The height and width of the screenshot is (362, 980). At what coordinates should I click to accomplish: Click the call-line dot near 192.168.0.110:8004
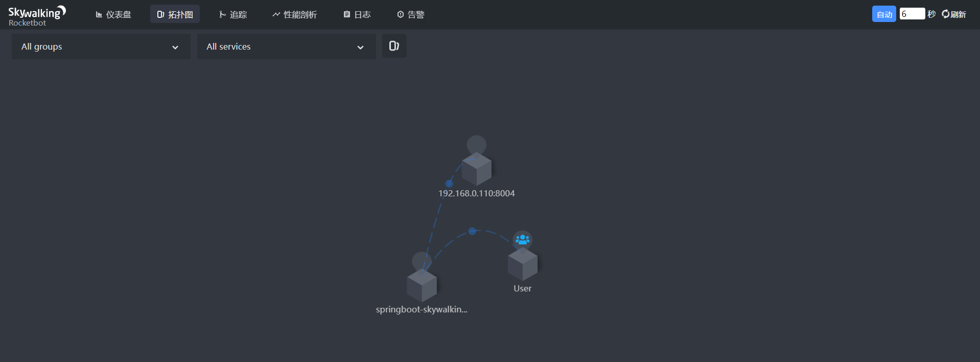(x=449, y=184)
